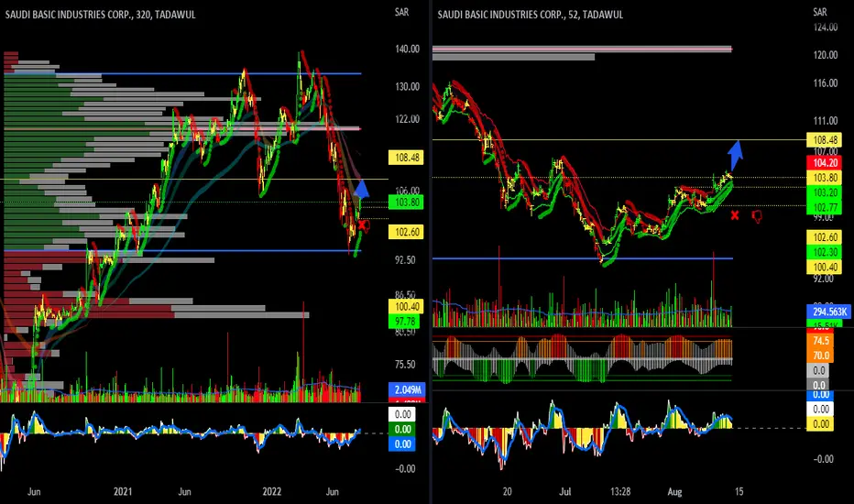Image resolution: width=854 pixels, height=504 pixels.
Task: Click the 111.00 axis price on the 52 chart
Action: [x=825, y=121]
